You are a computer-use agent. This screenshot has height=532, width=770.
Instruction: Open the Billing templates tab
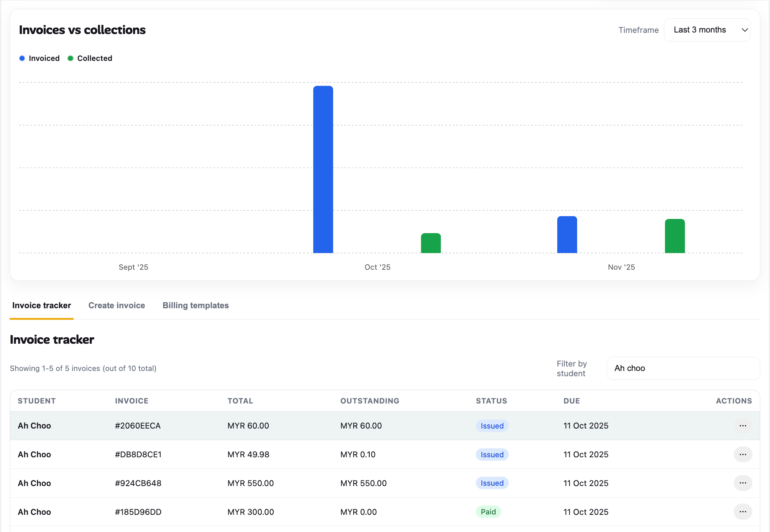[195, 305]
